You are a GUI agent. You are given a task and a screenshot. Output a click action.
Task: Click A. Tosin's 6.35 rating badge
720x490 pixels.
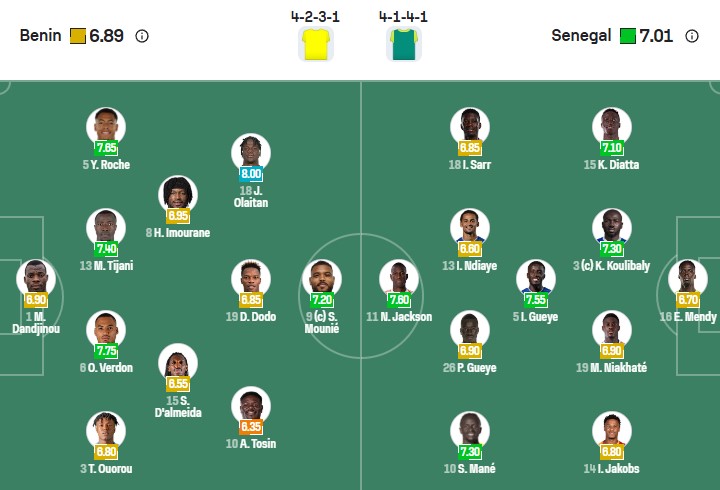pyautogui.click(x=251, y=426)
